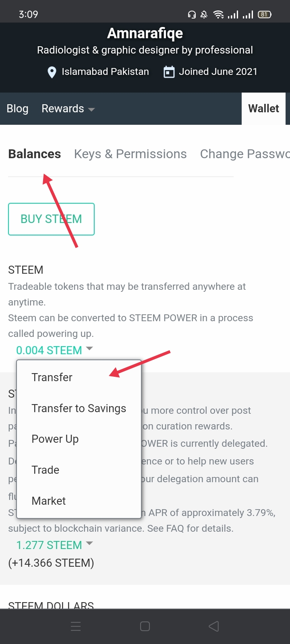290x644 pixels.
Task: Select Market from the dropdown menu
Action: point(48,501)
